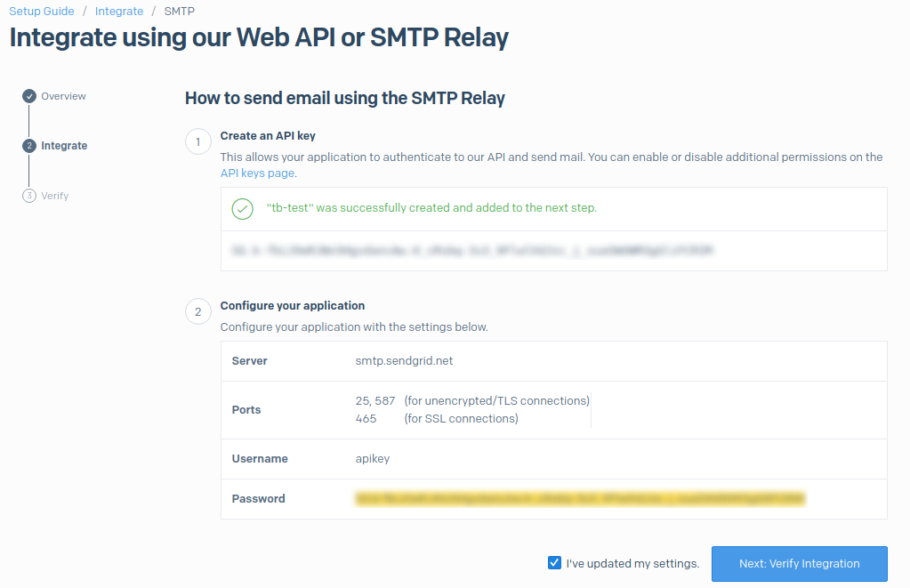Viewport: 910px width, 588px height.
Task: Open the API keys page link
Action: 256,173
